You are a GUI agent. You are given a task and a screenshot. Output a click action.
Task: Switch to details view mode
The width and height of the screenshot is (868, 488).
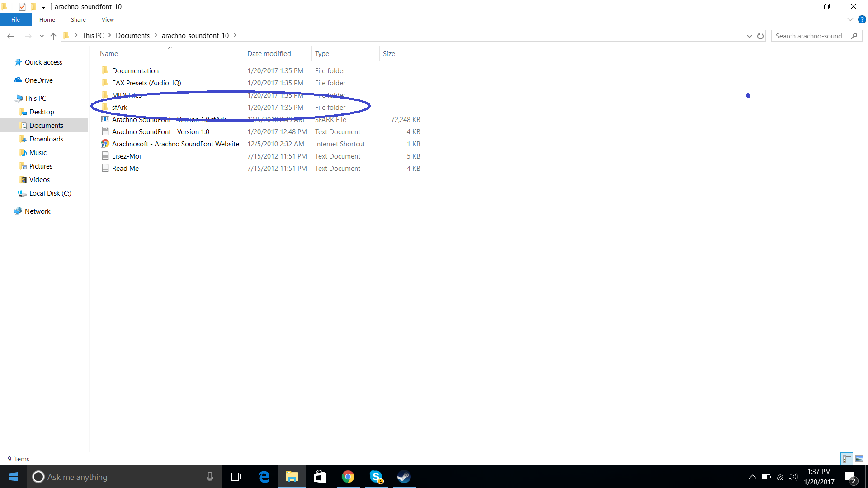(847, 459)
